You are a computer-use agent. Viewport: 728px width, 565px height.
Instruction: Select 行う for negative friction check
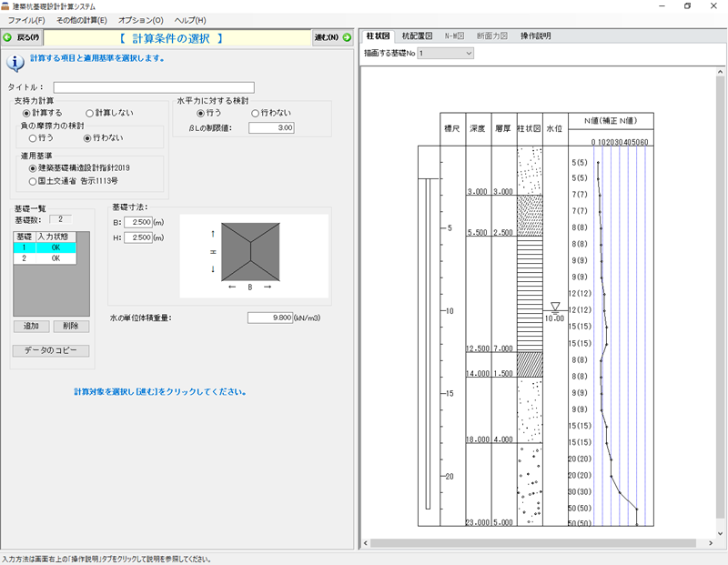[x=41, y=138]
